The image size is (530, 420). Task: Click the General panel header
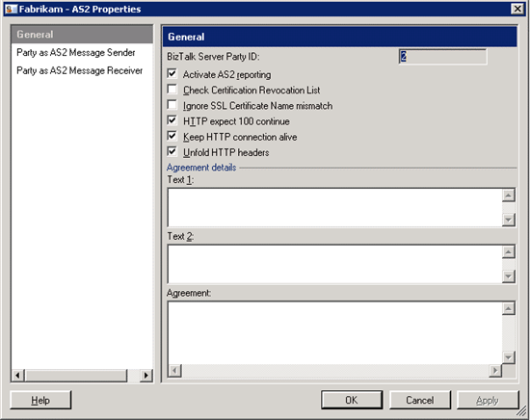click(x=340, y=37)
